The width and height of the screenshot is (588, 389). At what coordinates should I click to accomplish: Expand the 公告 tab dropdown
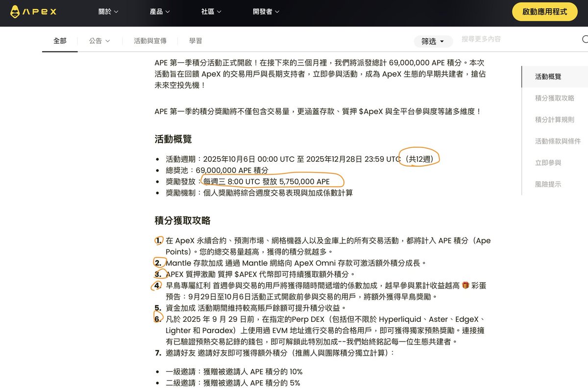[99, 41]
